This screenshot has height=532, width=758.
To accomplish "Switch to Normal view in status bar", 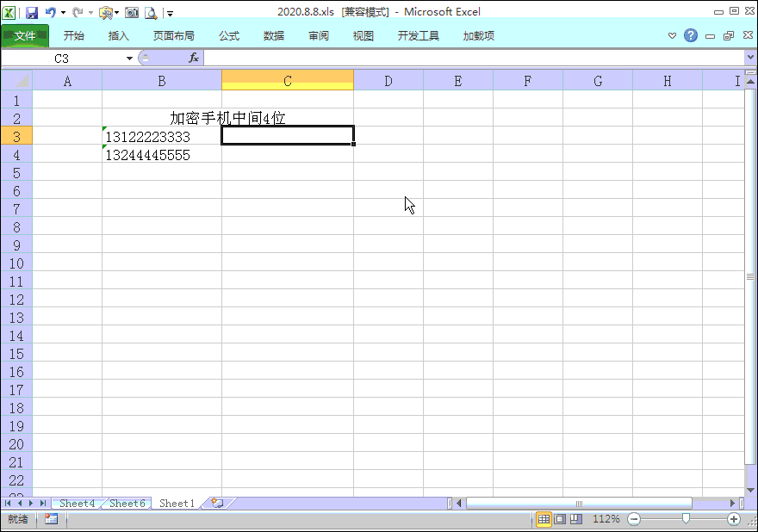I will tap(544, 519).
